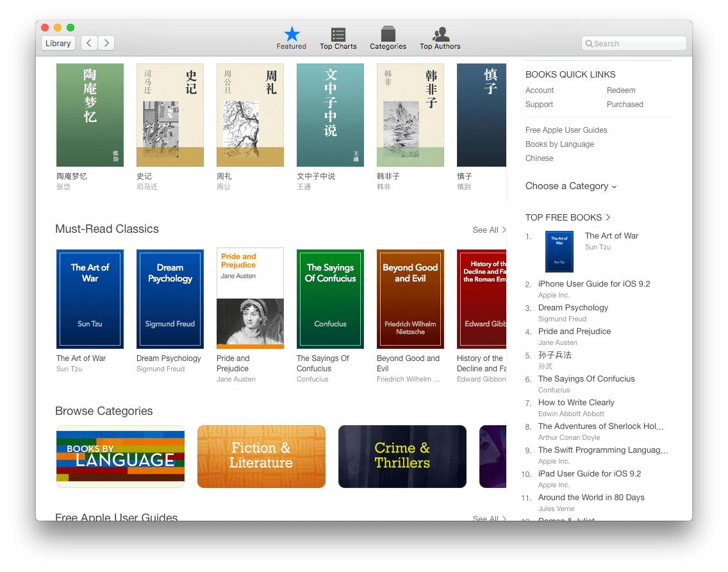Image resolution: width=728 pixels, height=572 pixels.
Task: Open the Library view
Action: click(58, 43)
